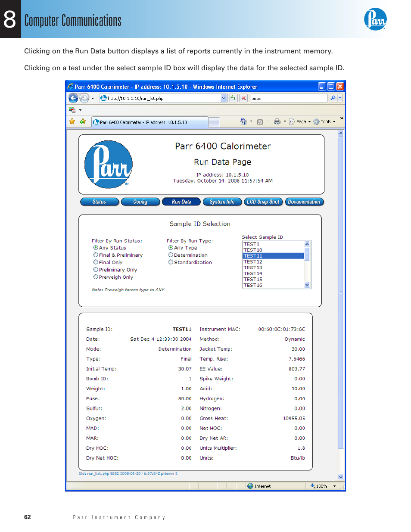Screen dimensions: 411x532
Task: Open the zoom level dropdown arrow
Action: tap(334, 486)
